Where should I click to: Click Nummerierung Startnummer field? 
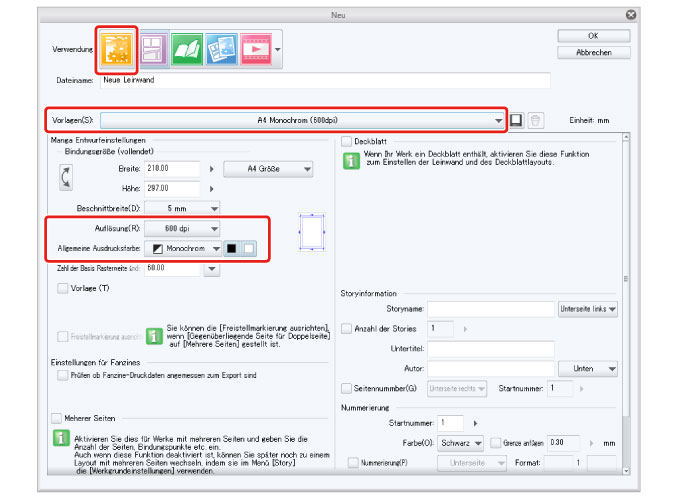point(451,423)
